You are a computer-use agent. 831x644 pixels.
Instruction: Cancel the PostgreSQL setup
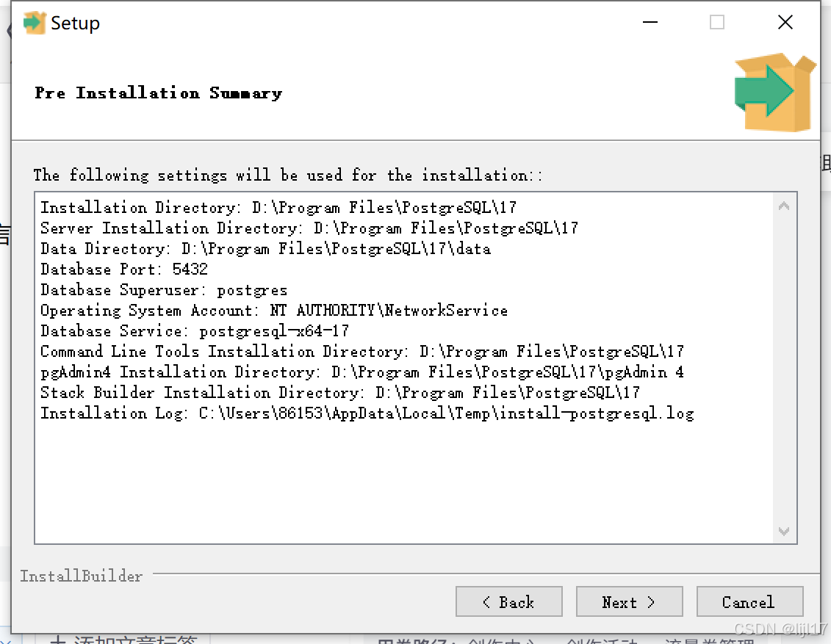749,601
